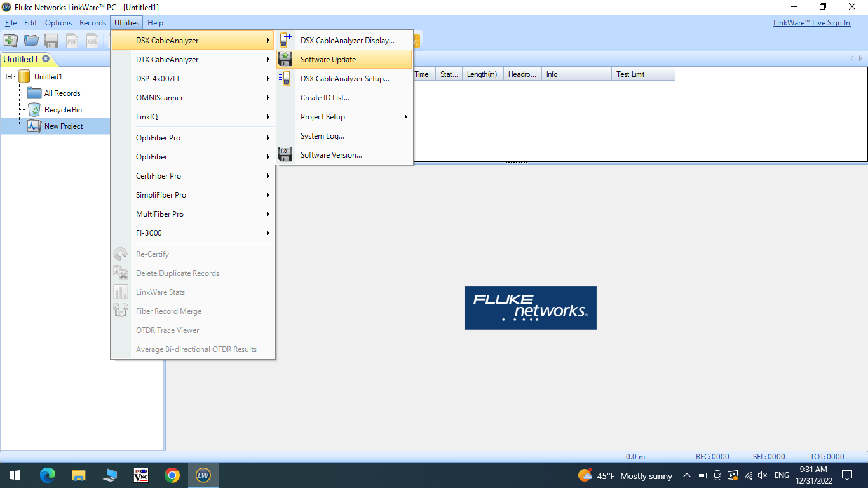Close the Untitled1 tab

[x=46, y=59]
